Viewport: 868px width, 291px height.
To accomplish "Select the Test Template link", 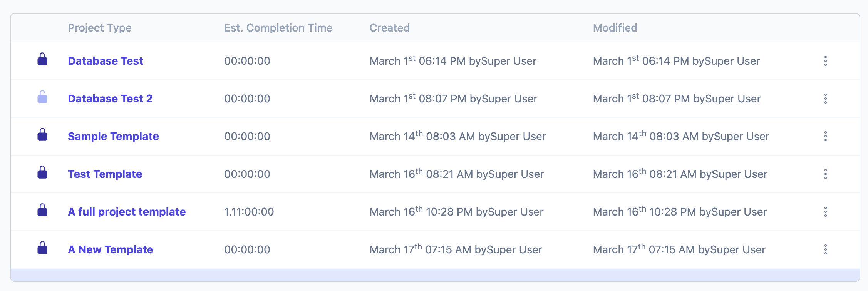I will [x=105, y=174].
